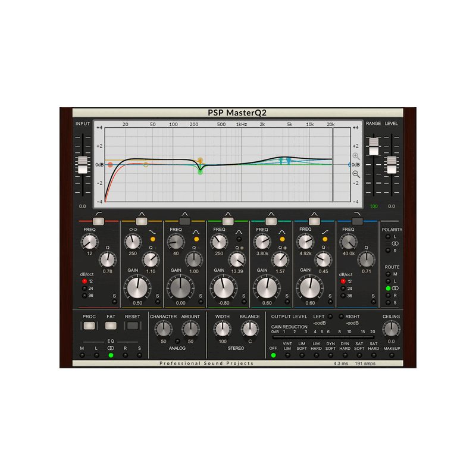This screenshot has height=476, width=476.
Task: Select the green stereo link mode under ROUTE
Action: click(389, 289)
